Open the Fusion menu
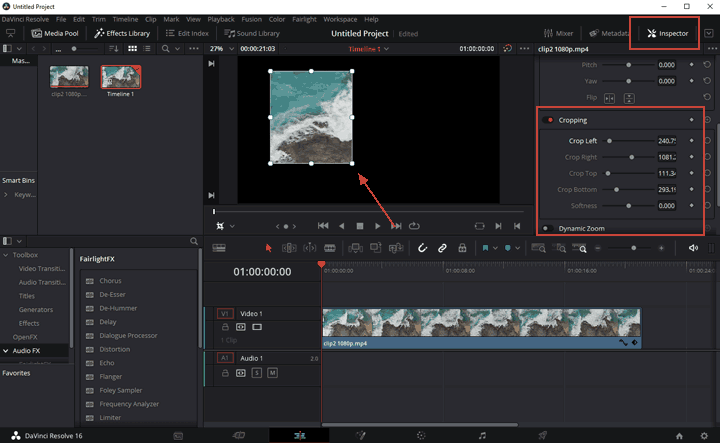720x443 pixels. tap(250, 19)
